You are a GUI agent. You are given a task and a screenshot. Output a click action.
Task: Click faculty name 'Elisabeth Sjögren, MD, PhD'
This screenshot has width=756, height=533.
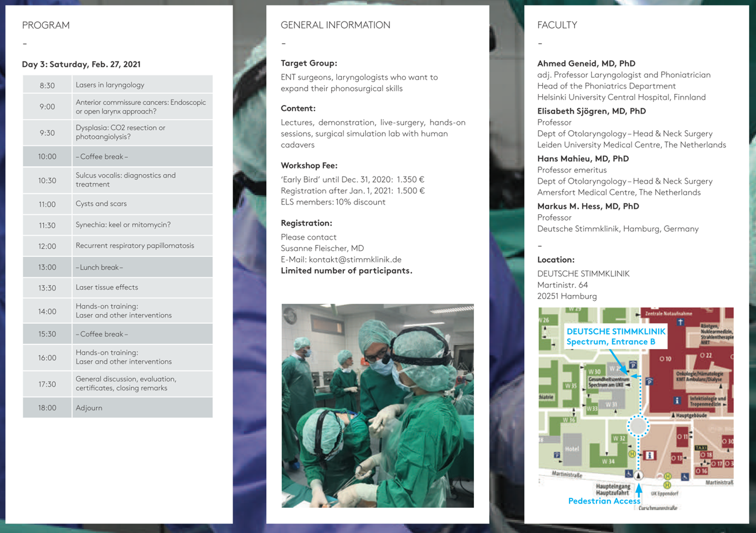(x=591, y=111)
